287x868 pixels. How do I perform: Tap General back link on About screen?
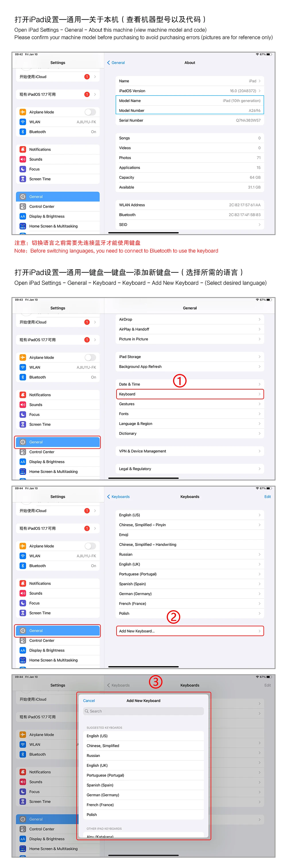click(x=116, y=63)
